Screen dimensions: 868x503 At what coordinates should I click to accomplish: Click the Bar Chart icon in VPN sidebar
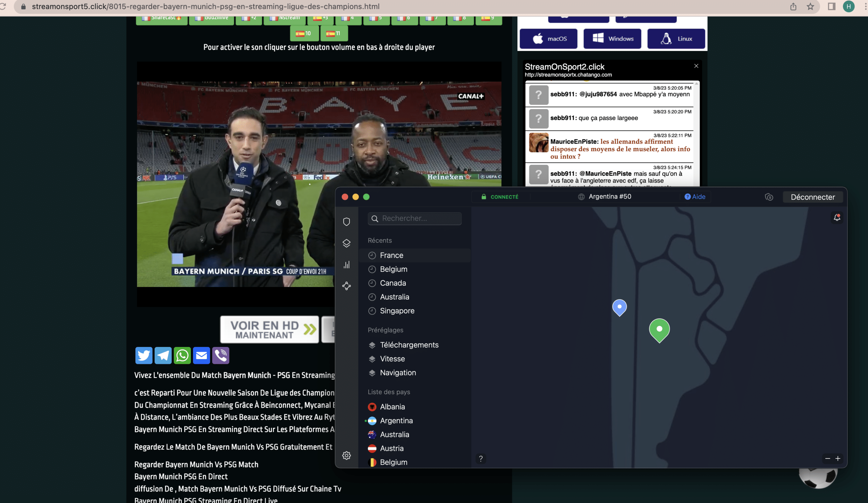(347, 264)
